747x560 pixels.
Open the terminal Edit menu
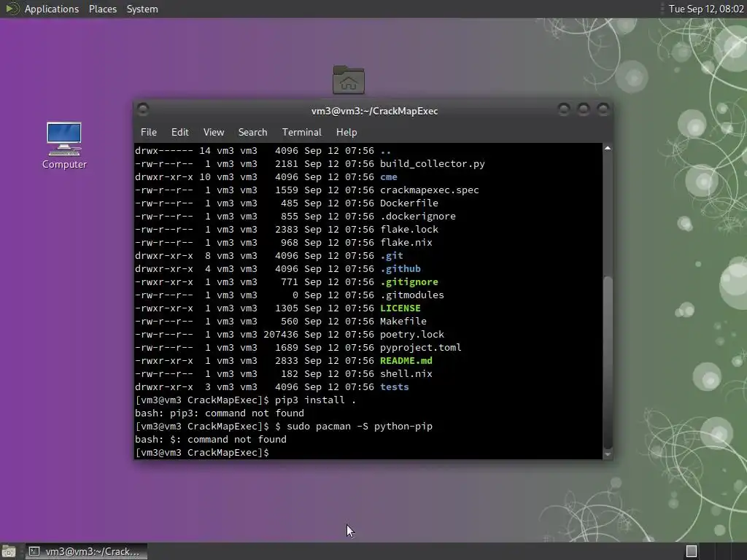(179, 132)
